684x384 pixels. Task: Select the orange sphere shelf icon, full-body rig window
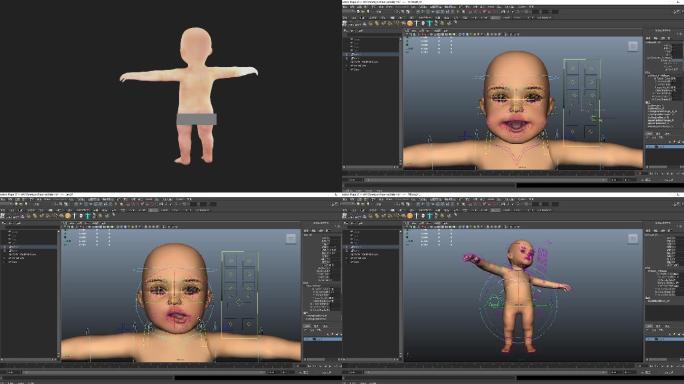tap(410, 216)
